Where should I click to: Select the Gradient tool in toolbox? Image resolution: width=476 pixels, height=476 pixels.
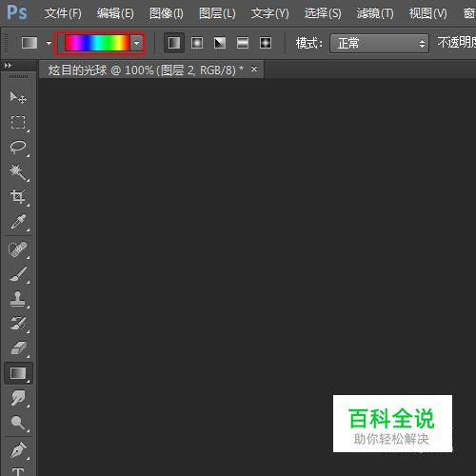coord(18,373)
